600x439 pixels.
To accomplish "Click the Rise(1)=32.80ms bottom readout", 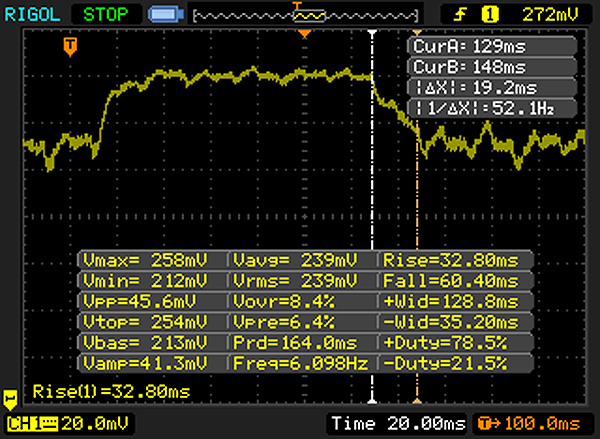I will point(111,392).
